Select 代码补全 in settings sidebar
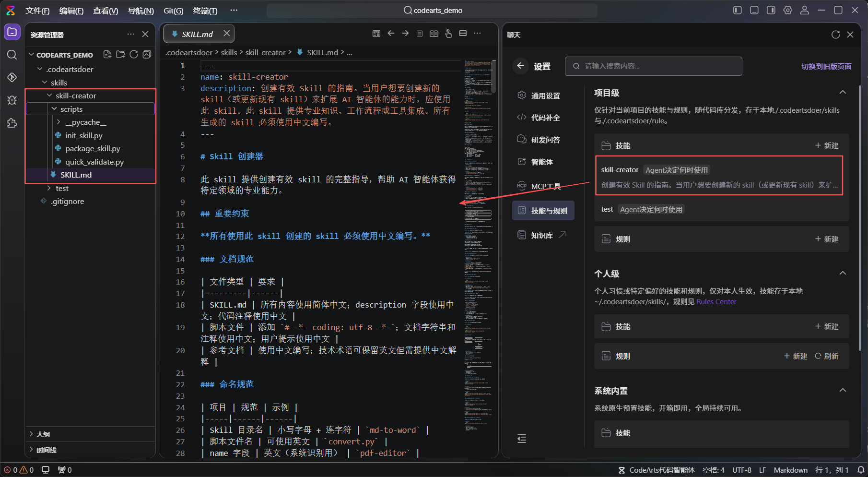Viewport: 868px width, 477px height. [x=543, y=118]
